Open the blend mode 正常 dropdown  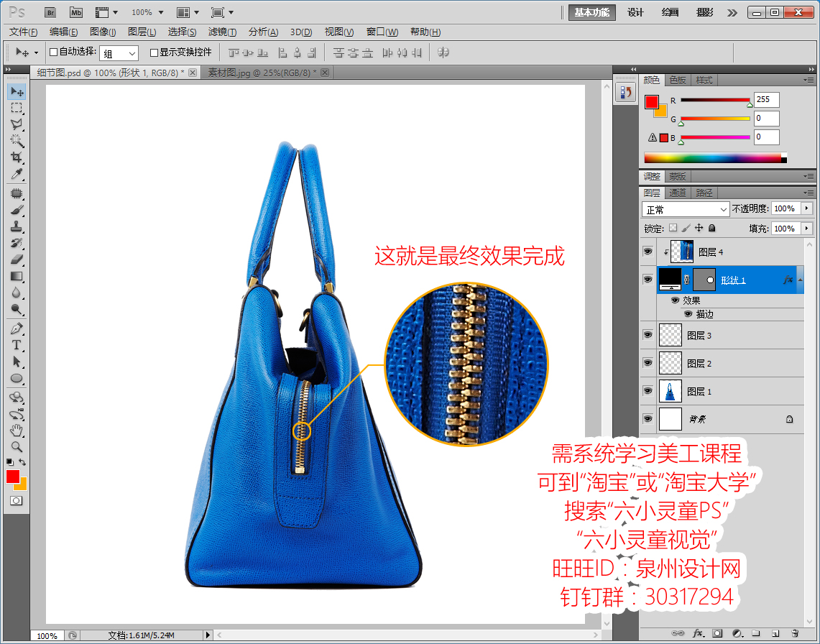tap(686, 209)
